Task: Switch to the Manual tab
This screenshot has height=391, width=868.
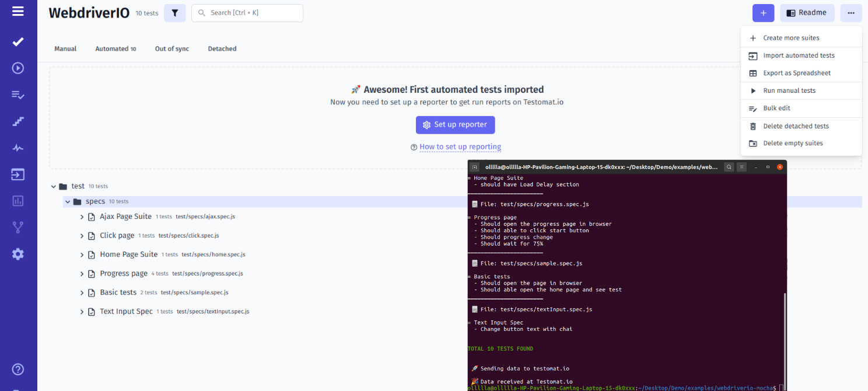Action: 65,48
